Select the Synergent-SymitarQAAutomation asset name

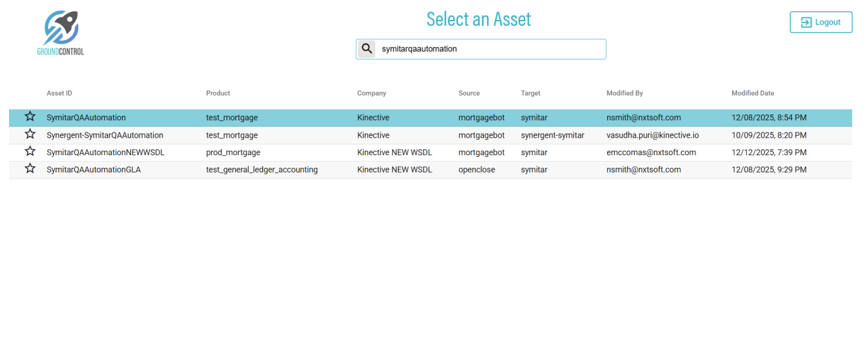(x=105, y=135)
